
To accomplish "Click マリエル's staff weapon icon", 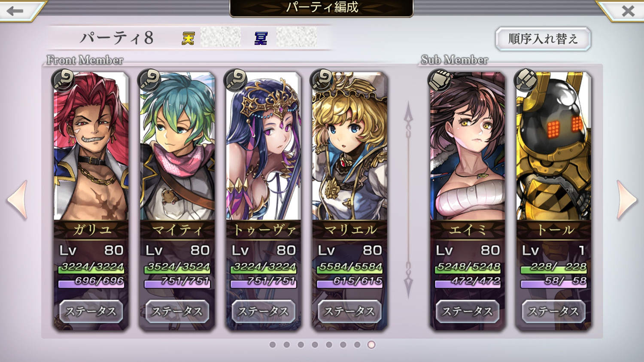I will click(322, 80).
